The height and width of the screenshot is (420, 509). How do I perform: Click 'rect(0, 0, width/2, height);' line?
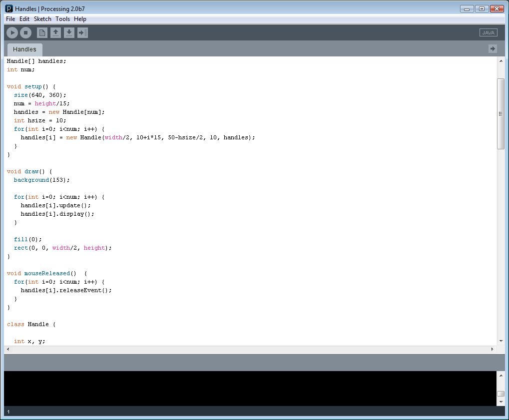pos(62,248)
